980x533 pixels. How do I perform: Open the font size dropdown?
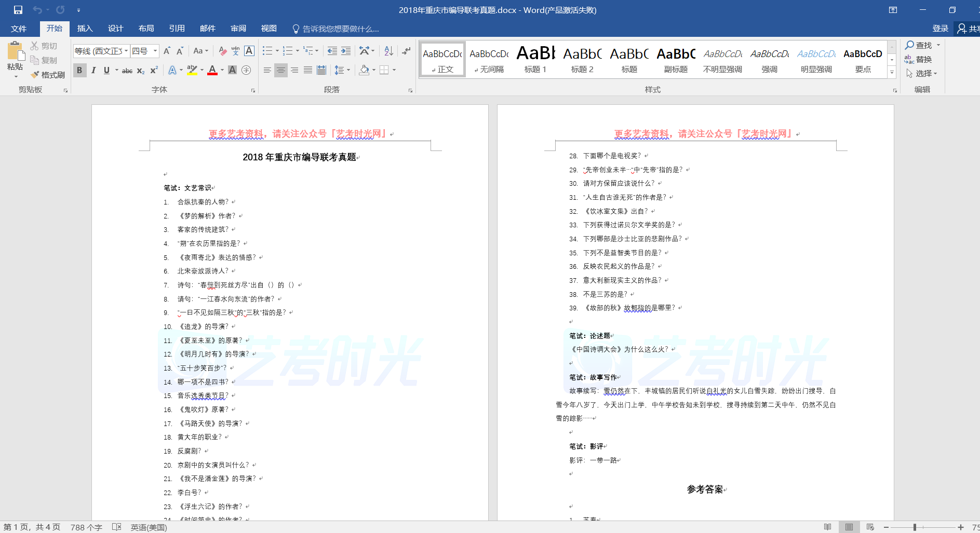pyautogui.click(x=155, y=51)
